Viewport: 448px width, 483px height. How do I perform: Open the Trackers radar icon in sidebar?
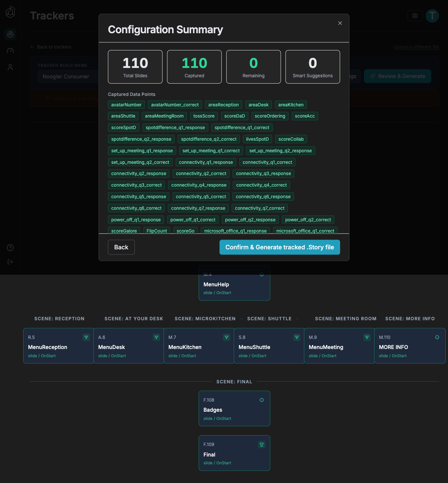(x=10, y=34)
